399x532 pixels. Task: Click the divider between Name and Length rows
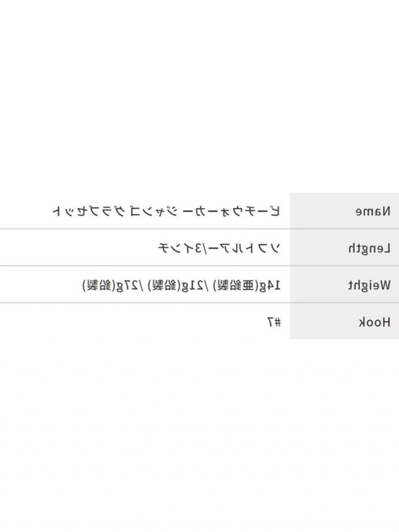(x=156, y=229)
